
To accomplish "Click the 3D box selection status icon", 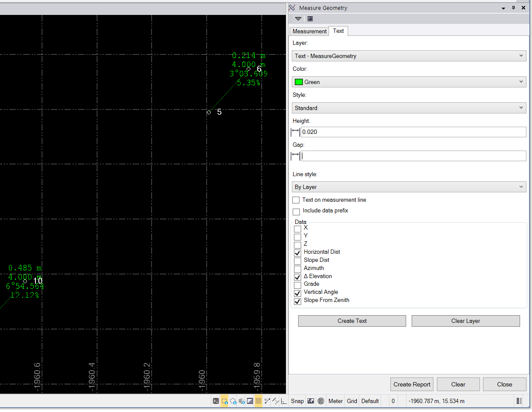I will point(241,401).
